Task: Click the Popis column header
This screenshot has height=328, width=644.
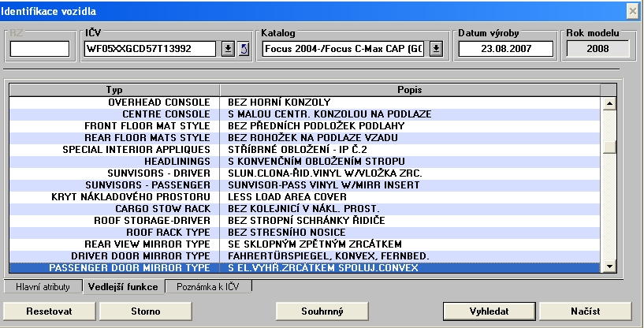Action: pyautogui.click(x=410, y=89)
